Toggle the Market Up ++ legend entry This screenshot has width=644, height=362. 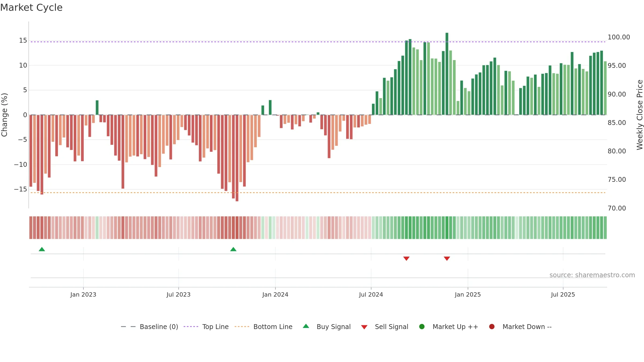tap(448, 327)
